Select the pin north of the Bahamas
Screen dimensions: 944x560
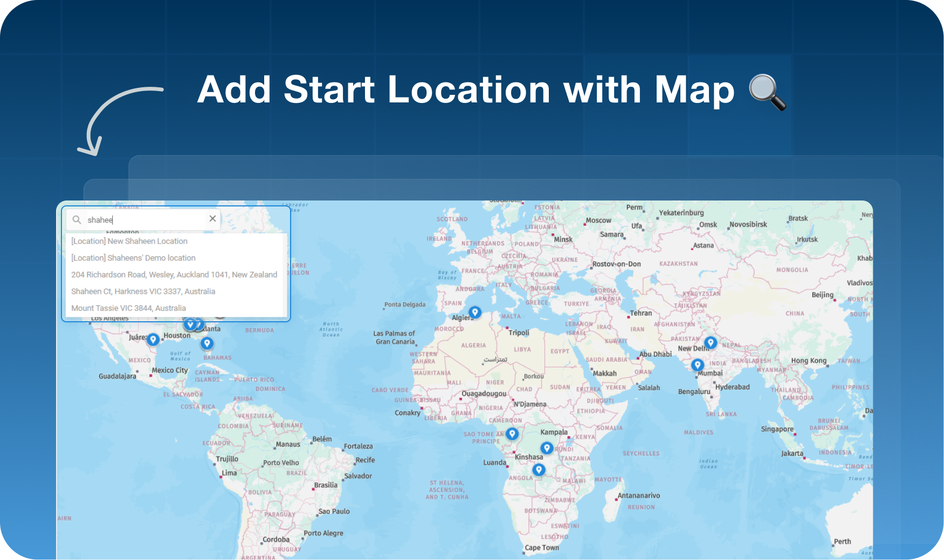[x=206, y=343]
